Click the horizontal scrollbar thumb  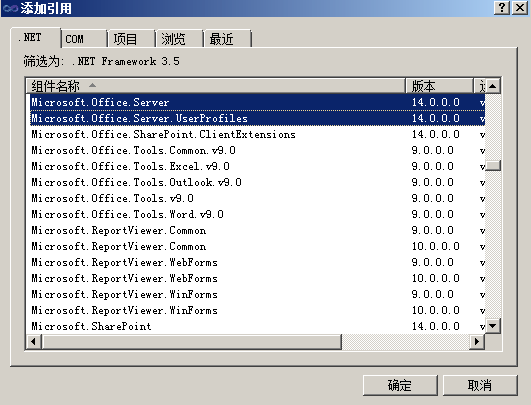click(191, 341)
